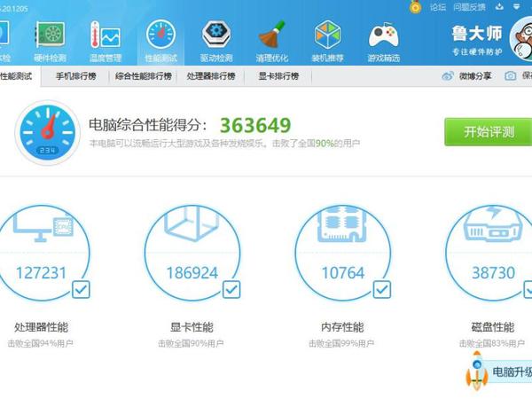The image size is (532, 399).
Task: Click the download arrow icon in title bar
Action: coord(499,6)
